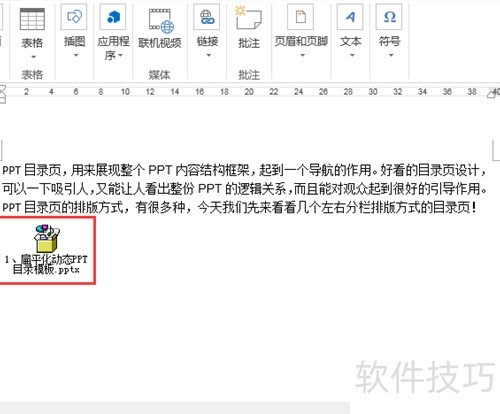Expand the 页眉和页脚 dropdown arrow

302,55
